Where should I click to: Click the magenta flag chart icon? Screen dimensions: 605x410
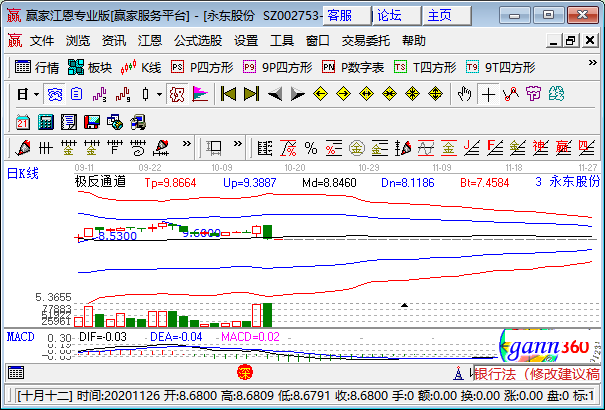tap(200, 94)
